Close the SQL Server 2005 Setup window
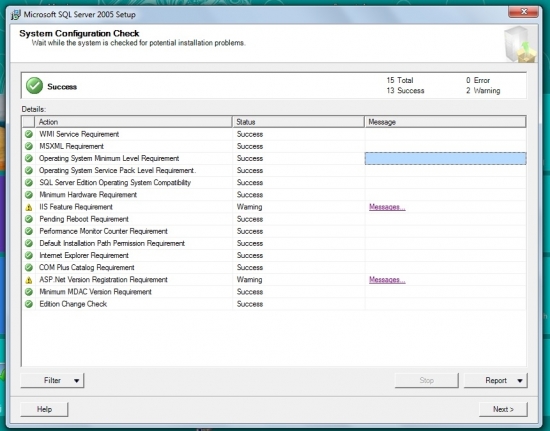 [523, 12]
